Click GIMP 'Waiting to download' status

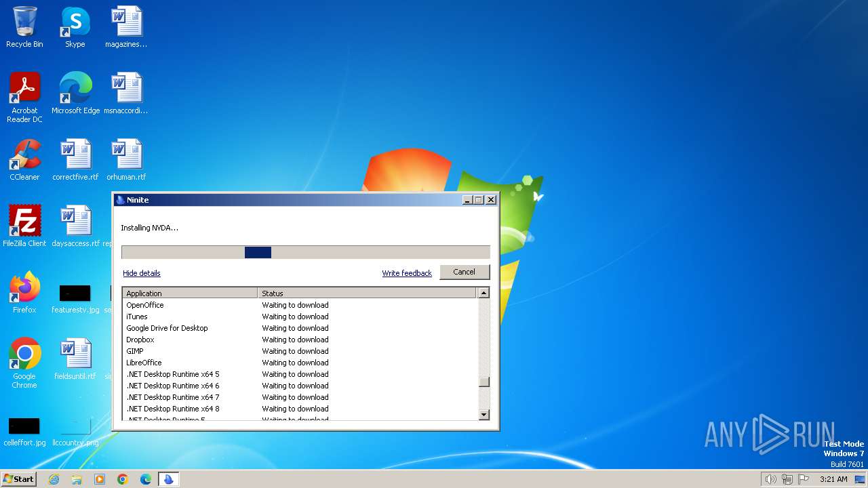click(295, 351)
